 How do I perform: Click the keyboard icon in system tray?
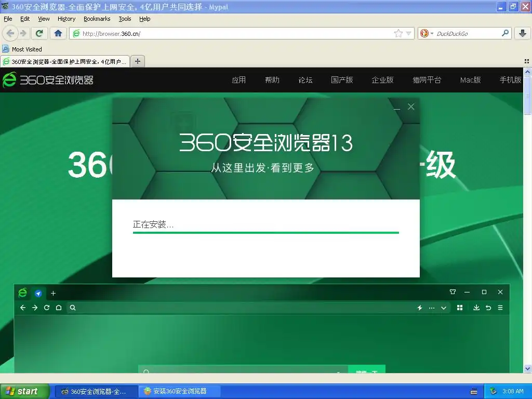474,392
